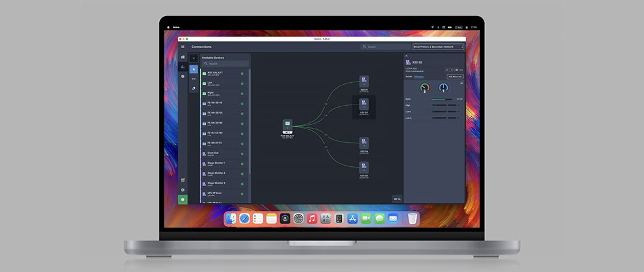
Task: Toggle the eye visibility button for X20 02
Action: click(x=457, y=70)
